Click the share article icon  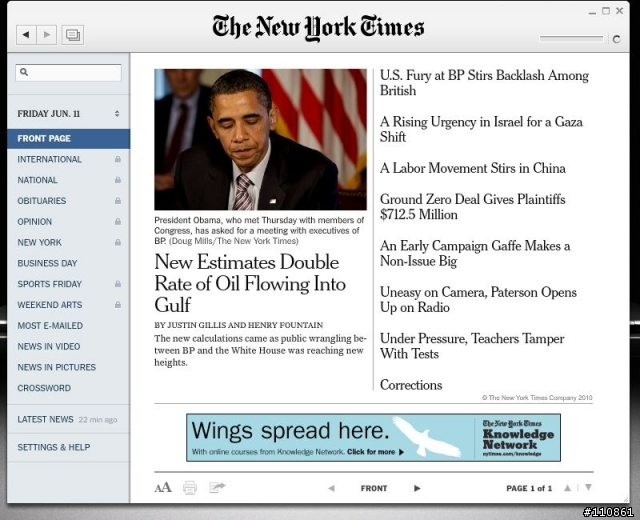(217, 487)
